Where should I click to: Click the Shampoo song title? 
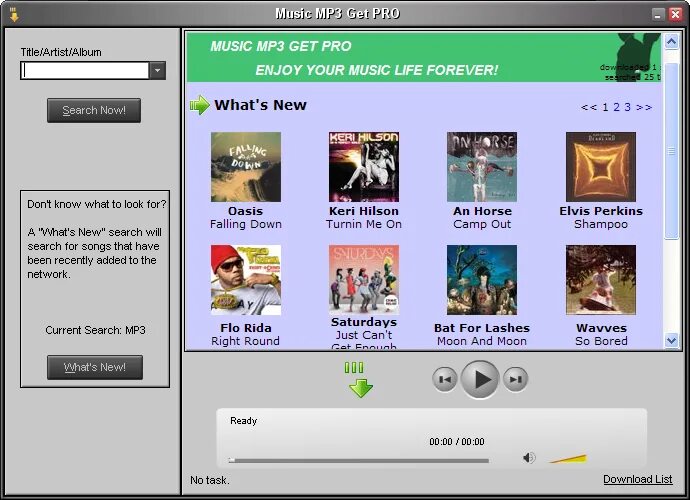[x=601, y=224]
